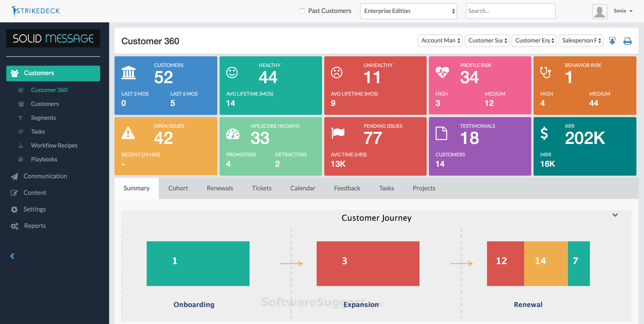Image resolution: width=644 pixels, height=324 pixels.
Task: Click the Settings gear icon in sidebar
Action: [14, 209]
